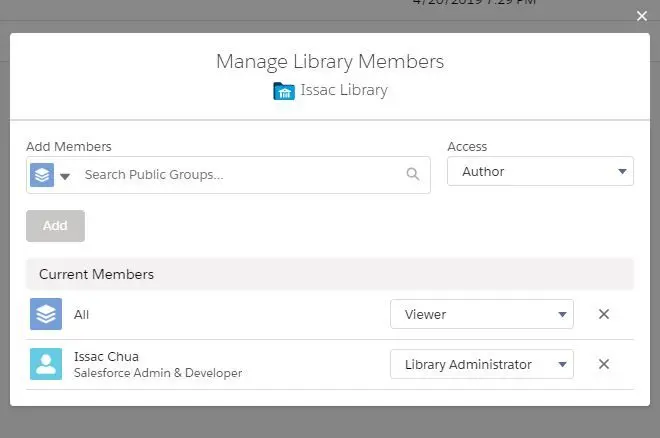This screenshot has height=438, width=660.
Task: Click the Manage Library Members heading
Action: (330, 61)
